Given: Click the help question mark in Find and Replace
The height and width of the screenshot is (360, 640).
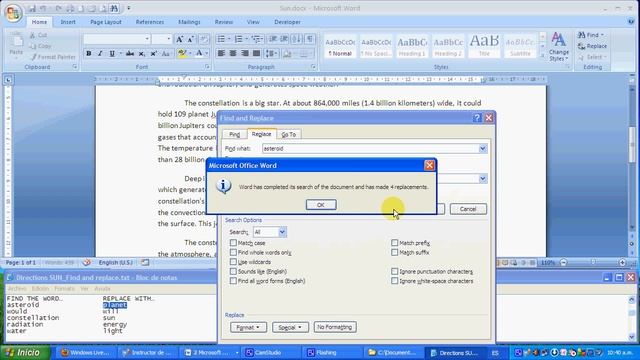Looking at the screenshot, I should [x=477, y=118].
